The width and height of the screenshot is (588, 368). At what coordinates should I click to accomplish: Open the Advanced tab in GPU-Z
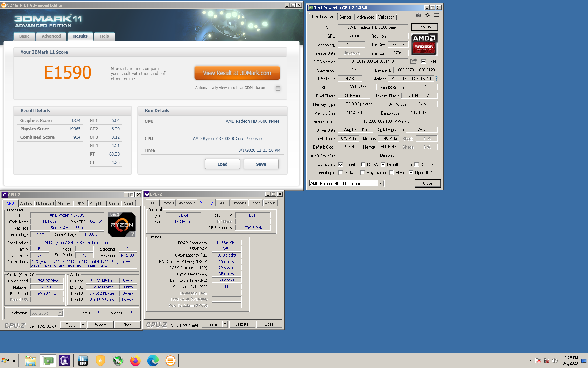point(366,17)
